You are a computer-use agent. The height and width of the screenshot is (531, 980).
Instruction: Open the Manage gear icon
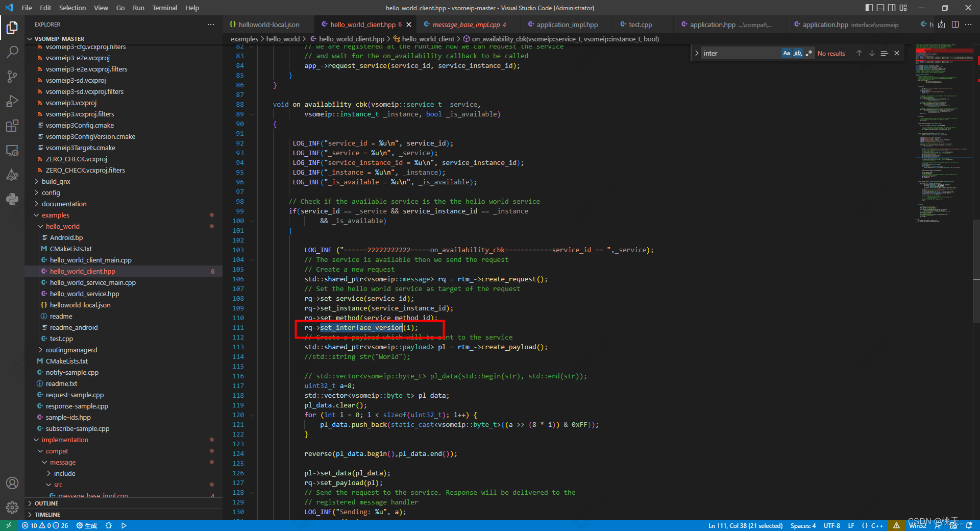pos(12,508)
